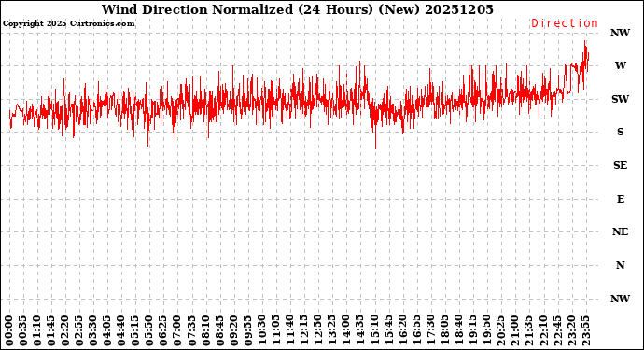Click the 14:35 time axis label

[360, 331]
